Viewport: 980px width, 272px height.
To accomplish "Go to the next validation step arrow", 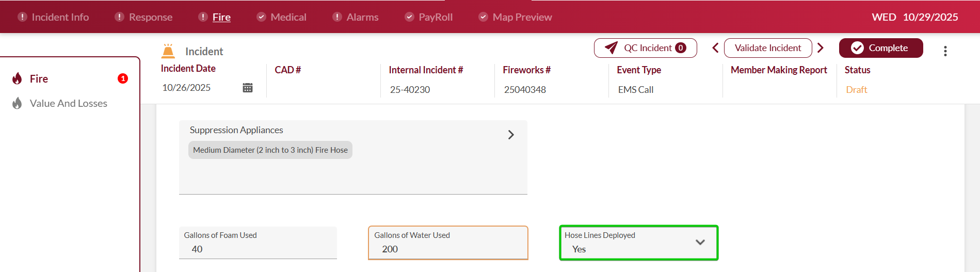I will pyautogui.click(x=821, y=48).
